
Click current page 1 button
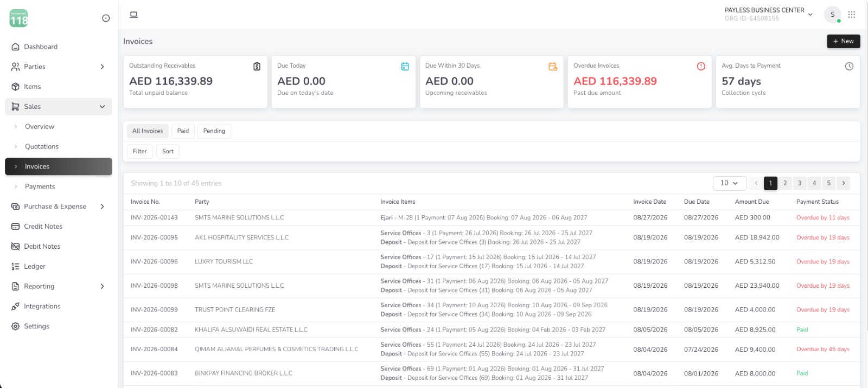pyautogui.click(x=770, y=183)
